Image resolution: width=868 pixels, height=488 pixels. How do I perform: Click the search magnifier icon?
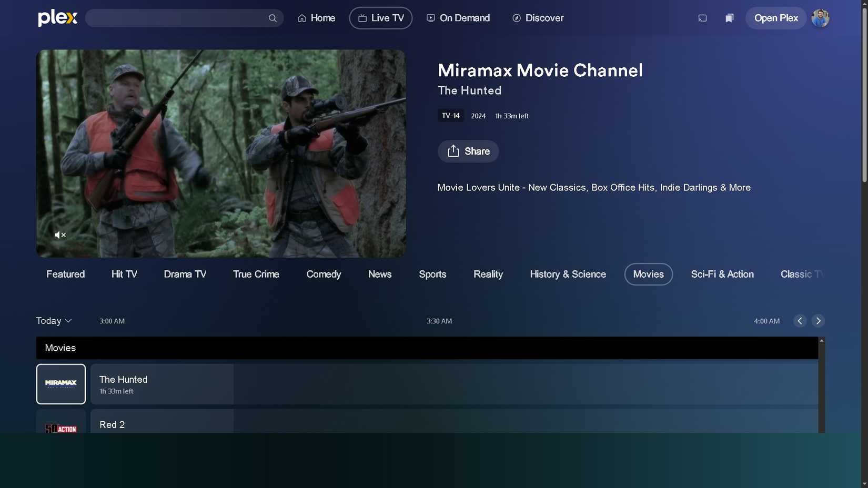click(x=272, y=18)
